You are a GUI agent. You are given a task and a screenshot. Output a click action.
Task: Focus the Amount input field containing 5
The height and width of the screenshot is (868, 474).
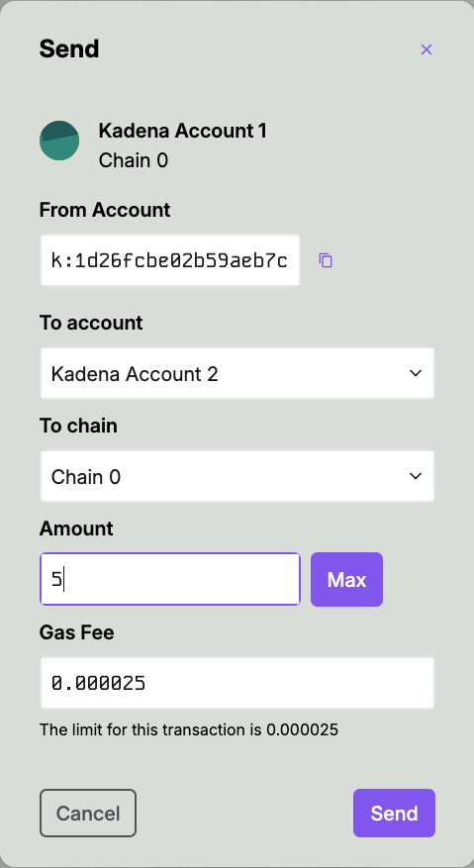pyautogui.click(x=170, y=579)
